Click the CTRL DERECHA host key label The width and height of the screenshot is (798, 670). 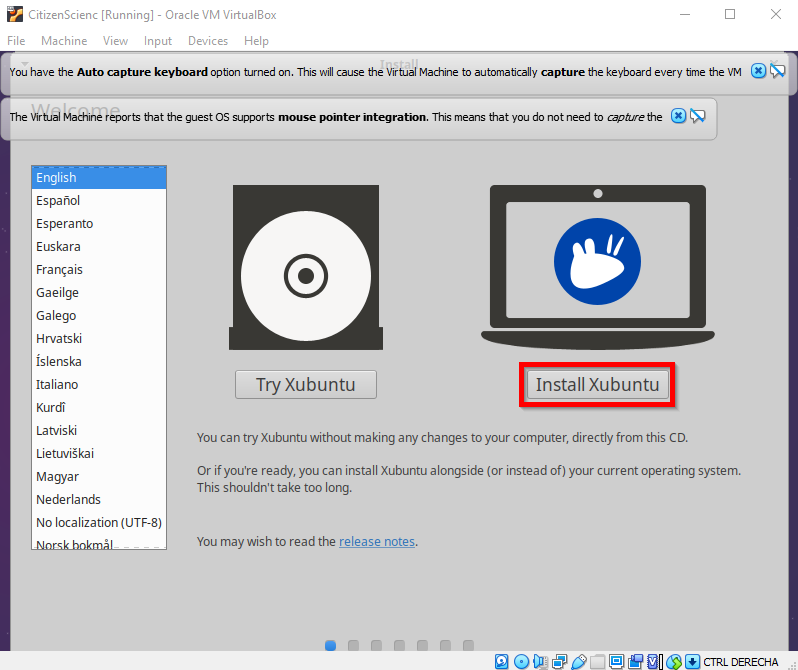740,662
